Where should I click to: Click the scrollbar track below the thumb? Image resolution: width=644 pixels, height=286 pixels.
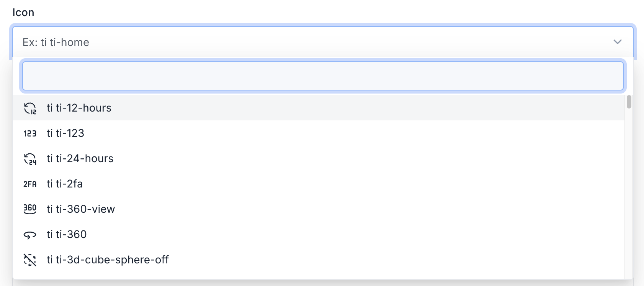pos(629,192)
